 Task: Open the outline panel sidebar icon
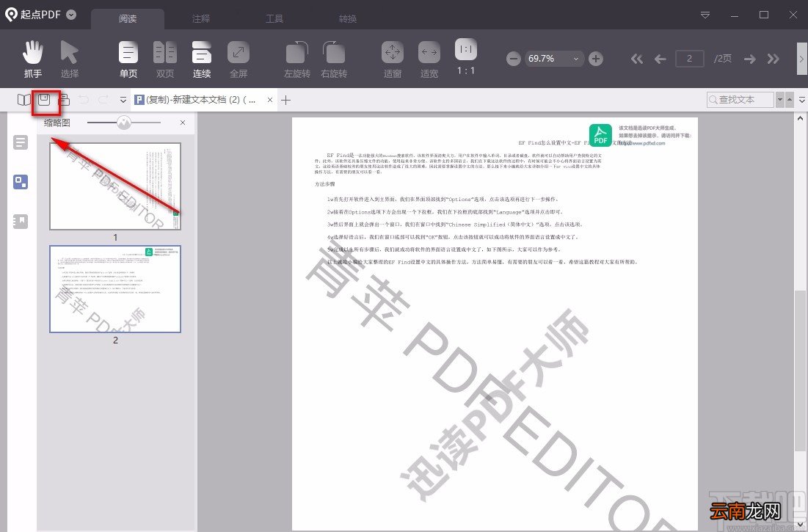[21, 142]
